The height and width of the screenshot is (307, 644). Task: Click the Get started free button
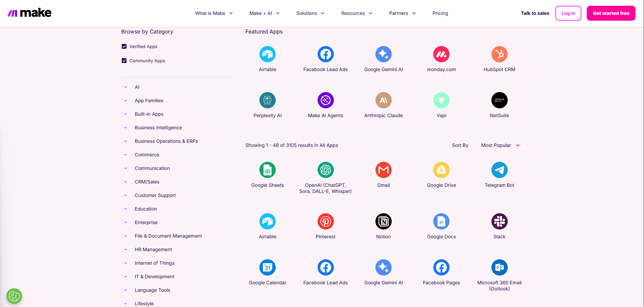(x=611, y=13)
